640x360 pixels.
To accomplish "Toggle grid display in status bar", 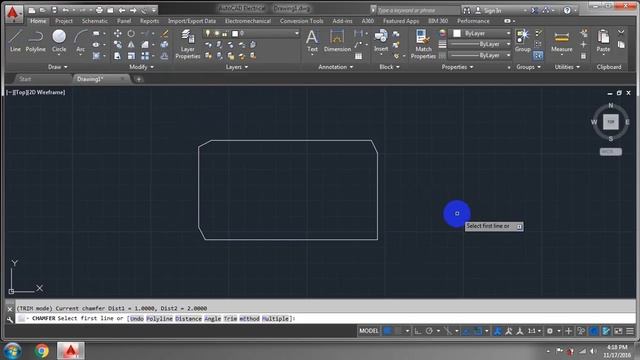I will [387, 331].
